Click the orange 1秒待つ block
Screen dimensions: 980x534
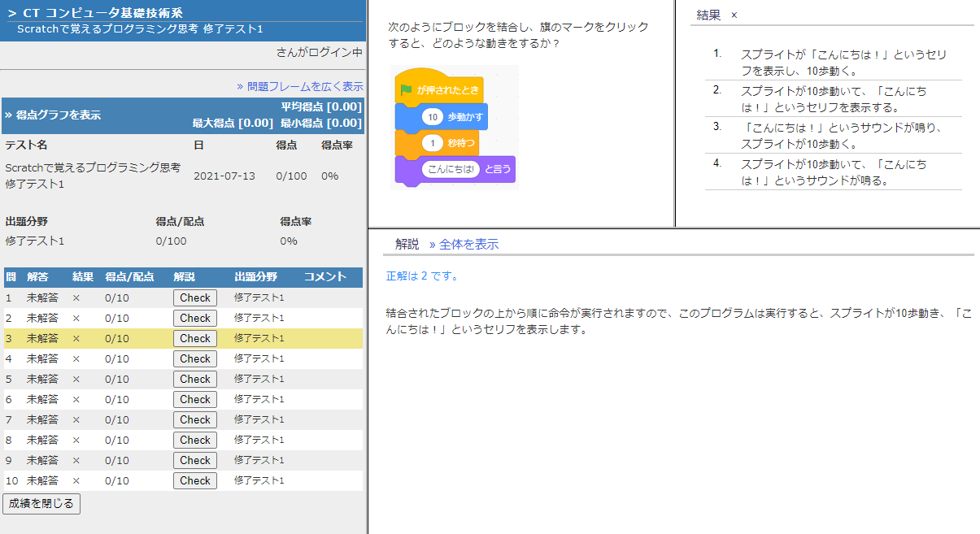[x=437, y=143]
